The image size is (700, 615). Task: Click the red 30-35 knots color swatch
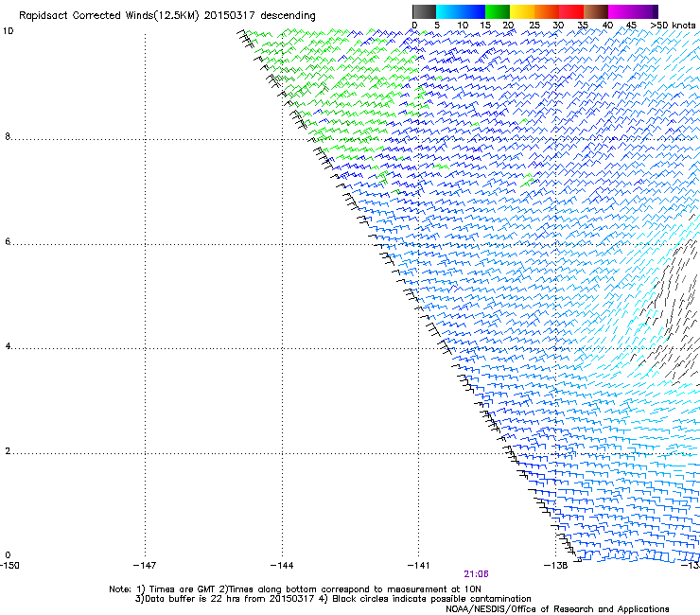pyautogui.click(x=571, y=11)
